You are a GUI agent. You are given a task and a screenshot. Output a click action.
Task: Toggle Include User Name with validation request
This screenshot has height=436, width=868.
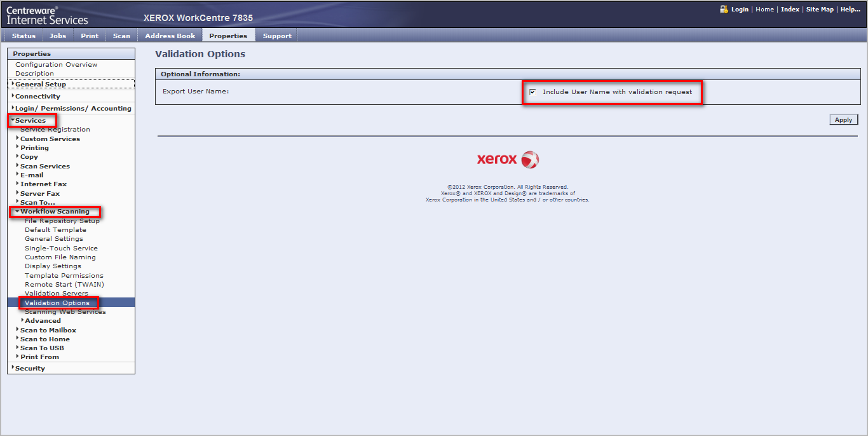tap(532, 92)
